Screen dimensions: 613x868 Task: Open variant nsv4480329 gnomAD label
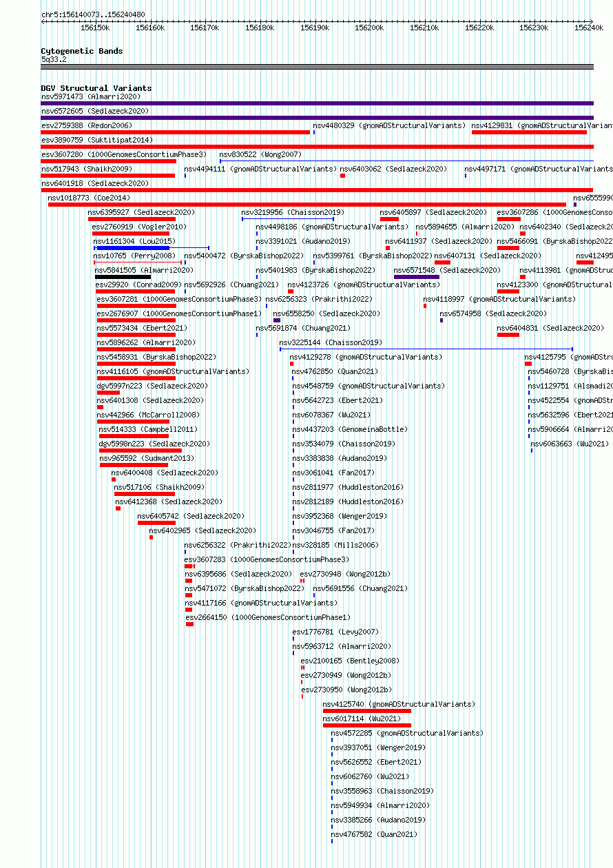click(389, 125)
